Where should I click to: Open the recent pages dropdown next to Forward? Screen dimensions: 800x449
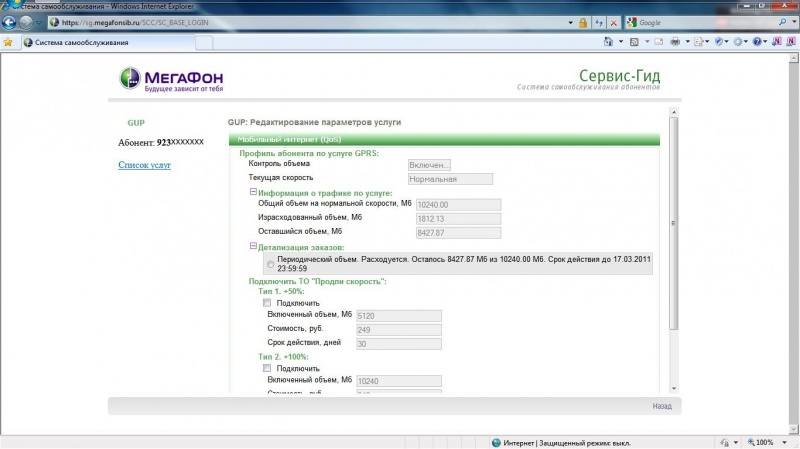[39, 23]
